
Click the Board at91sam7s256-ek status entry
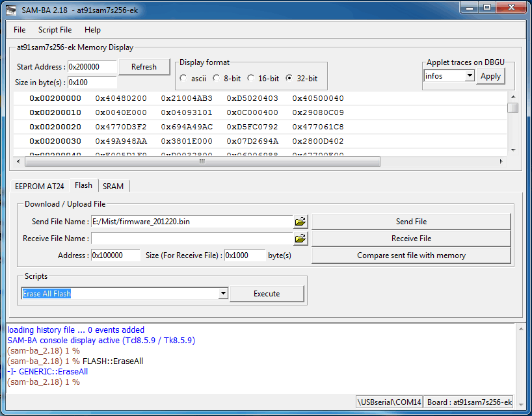pos(469,402)
